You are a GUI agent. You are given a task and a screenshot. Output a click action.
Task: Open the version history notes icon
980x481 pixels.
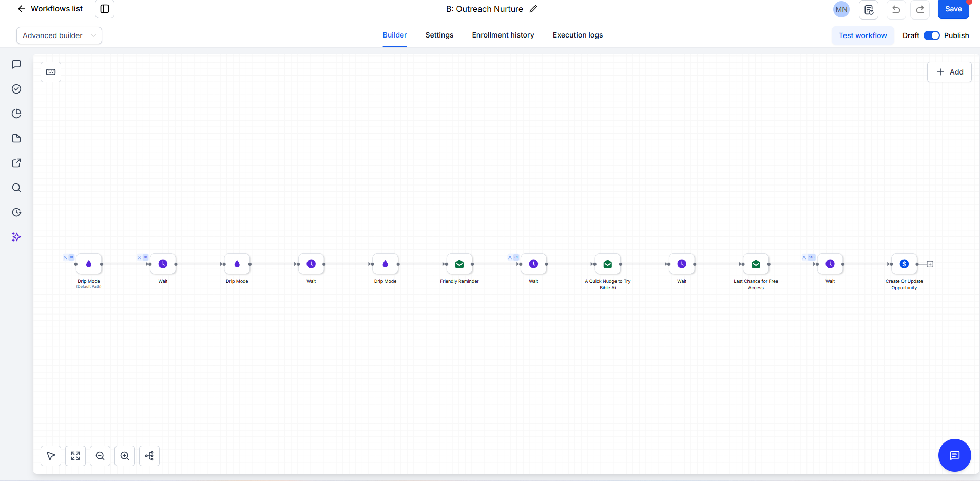tap(869, 9)
